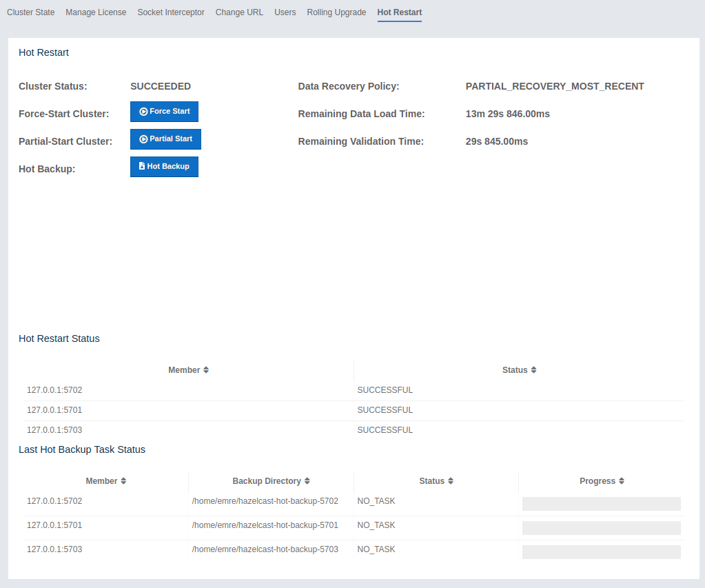Sort Hot Restart Status by Member icon
Viewport: 705px width, 588px height.
tap(206, 370)
